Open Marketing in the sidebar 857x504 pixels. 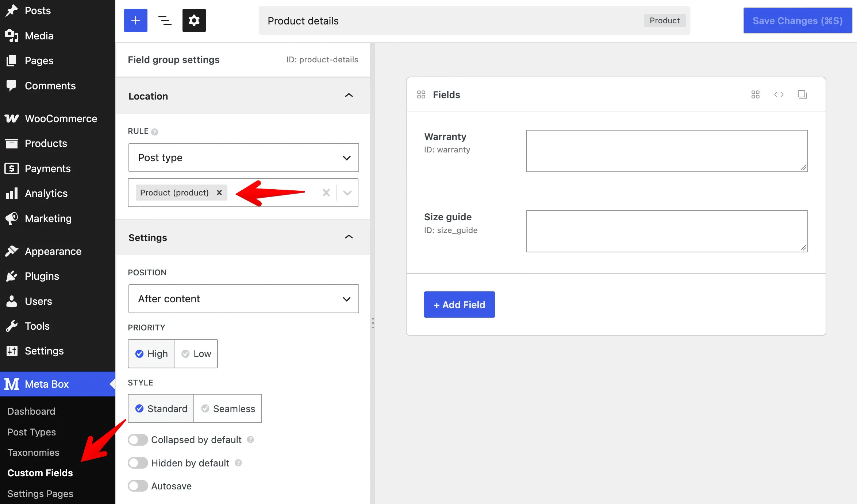coord(58,218)
